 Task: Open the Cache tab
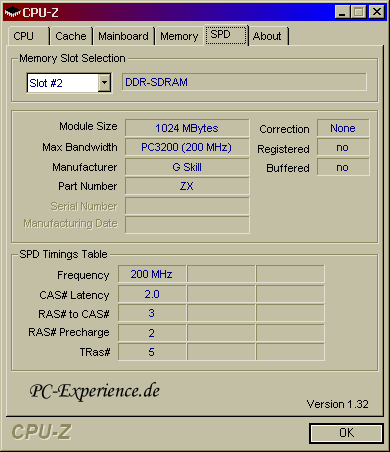[71, 36]
